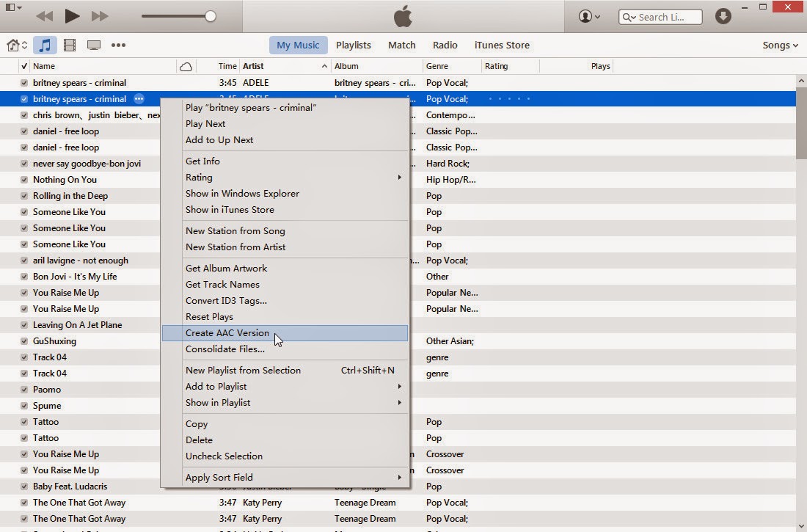Toggle checkbox for never say goodbye-bon jovi
807x532 pixels.
(24, 164)
